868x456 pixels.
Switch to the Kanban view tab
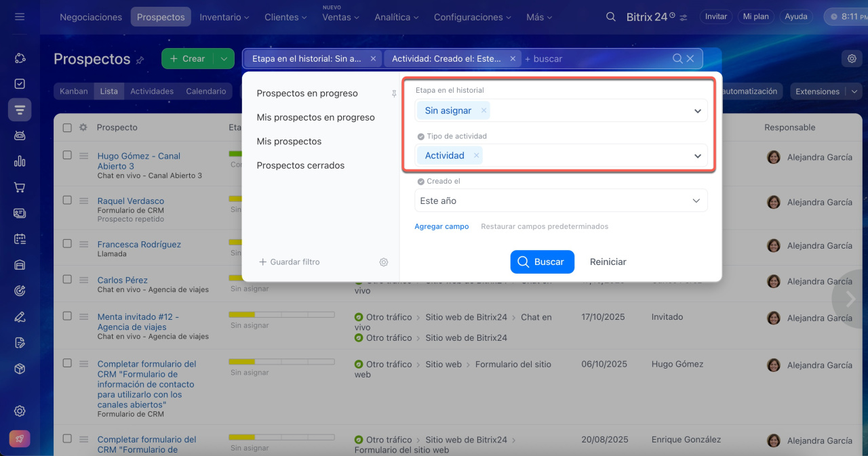[73, 91]
